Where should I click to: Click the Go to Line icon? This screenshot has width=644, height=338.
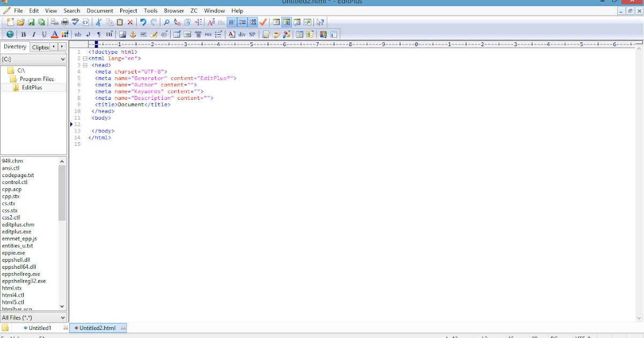[x=198, y=22]
